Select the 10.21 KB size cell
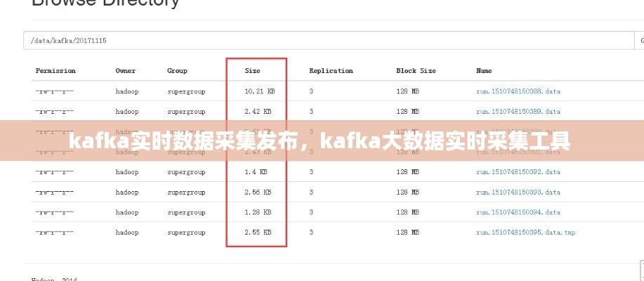This screenshot has height=281, width=644. (259, 91)
